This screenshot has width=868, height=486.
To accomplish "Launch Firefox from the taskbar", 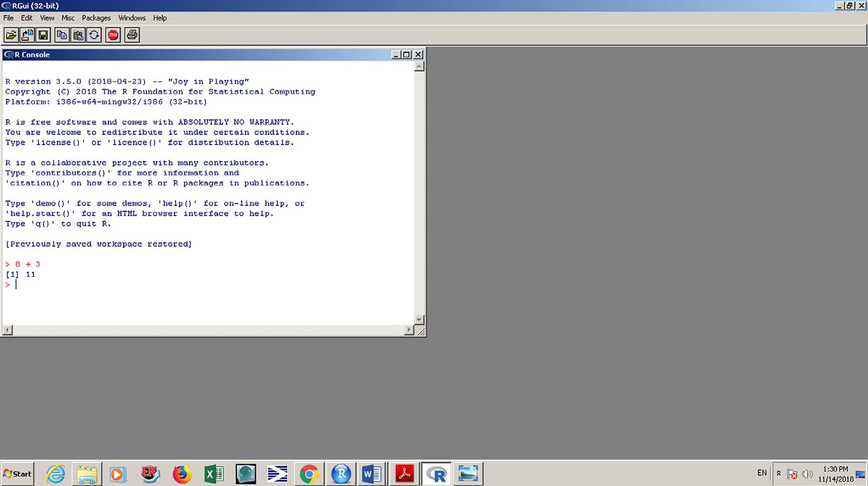I will pyautogui.click(x=182, y=474).
